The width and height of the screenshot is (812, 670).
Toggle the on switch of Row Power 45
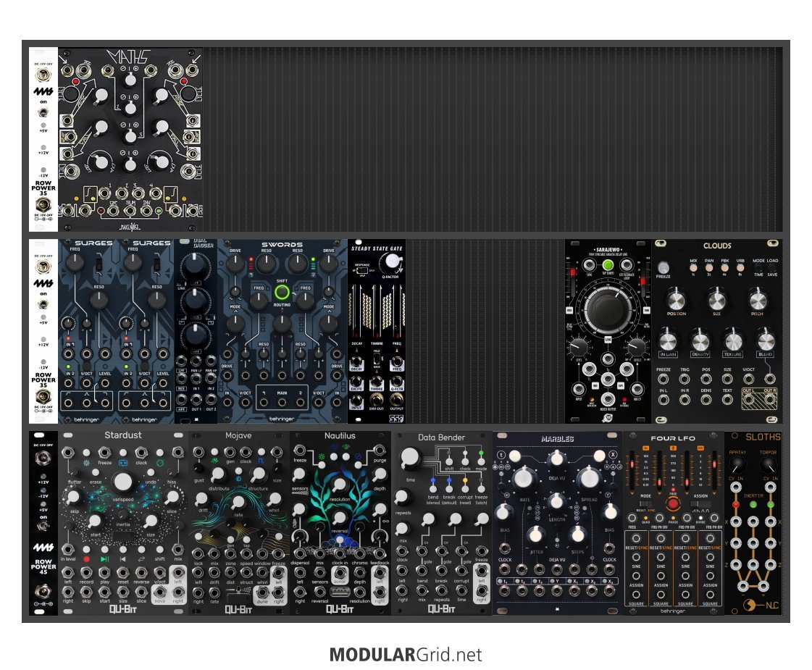click(x=43, y=526)
